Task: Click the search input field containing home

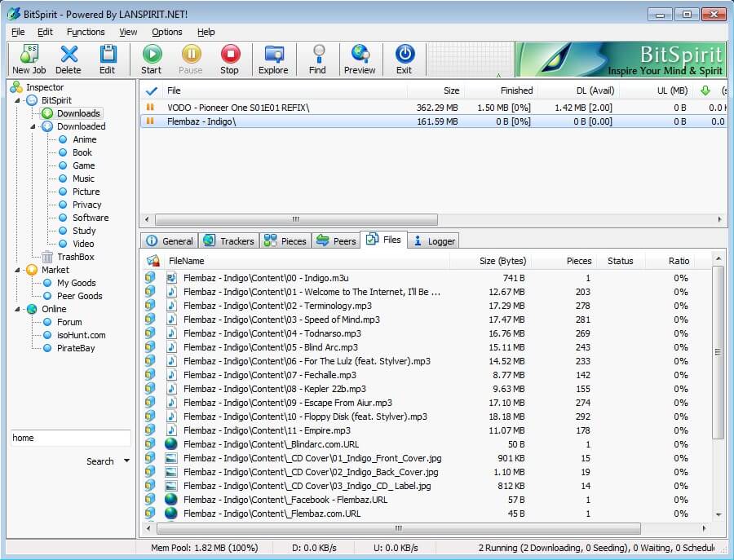Action: pos(70,438)
